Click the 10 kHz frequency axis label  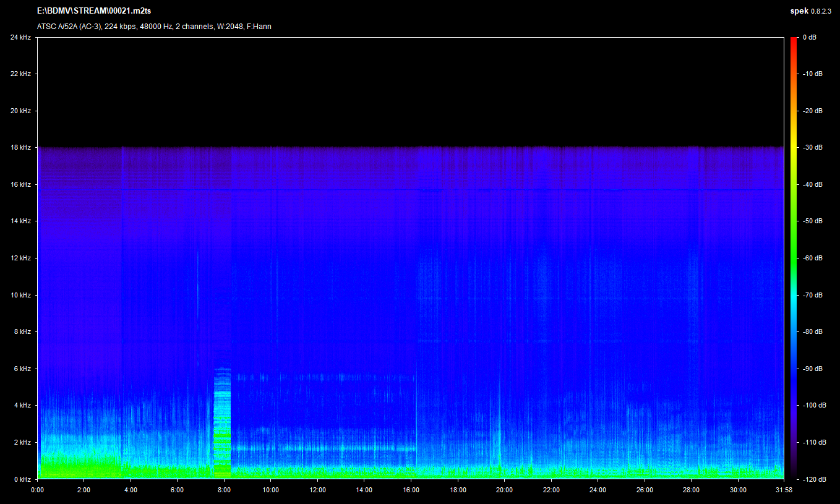(21, 295)
